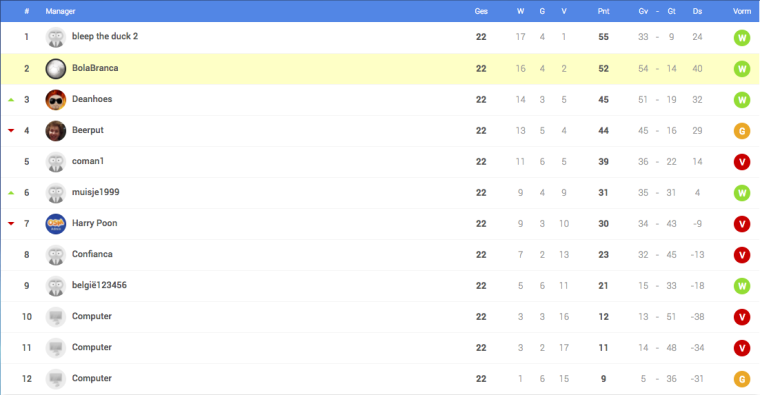
Task: Click bleep the duck 2's avatar icon
Action: pyautogui.click(x=56, y=37)
